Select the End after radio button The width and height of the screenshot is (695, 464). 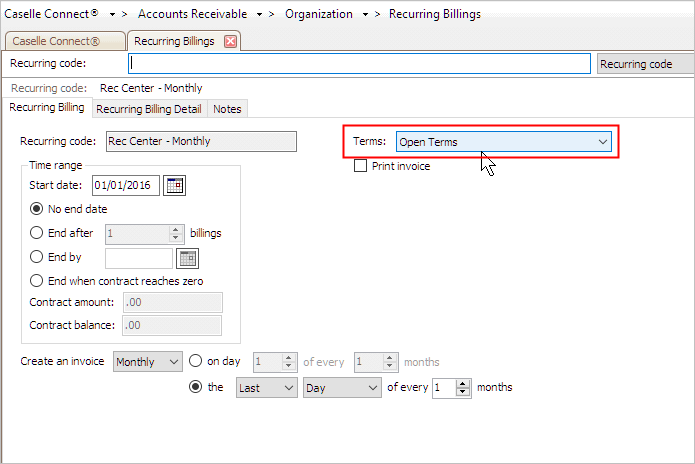click(36, 233)
